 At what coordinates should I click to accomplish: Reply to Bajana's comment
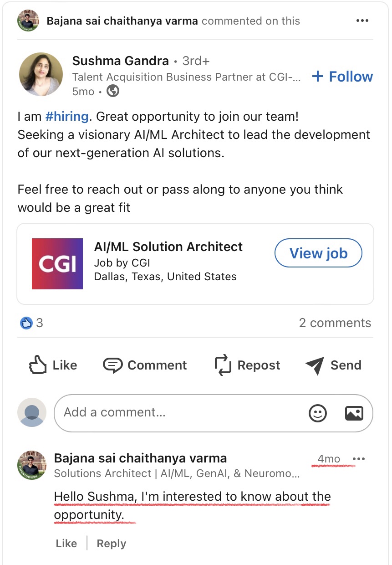click(112, 544)
